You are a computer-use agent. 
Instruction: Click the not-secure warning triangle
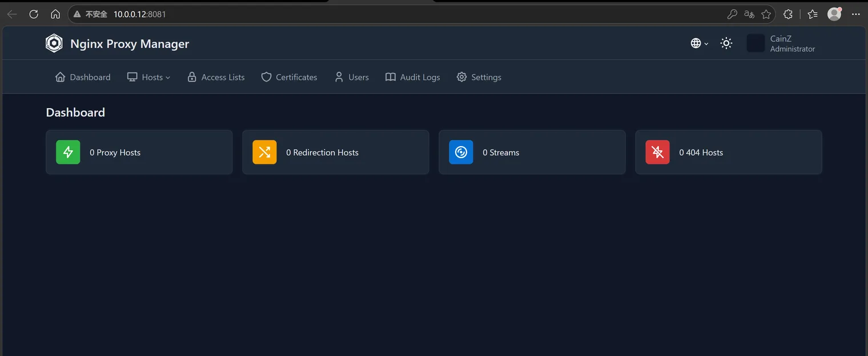pos(77,14)
